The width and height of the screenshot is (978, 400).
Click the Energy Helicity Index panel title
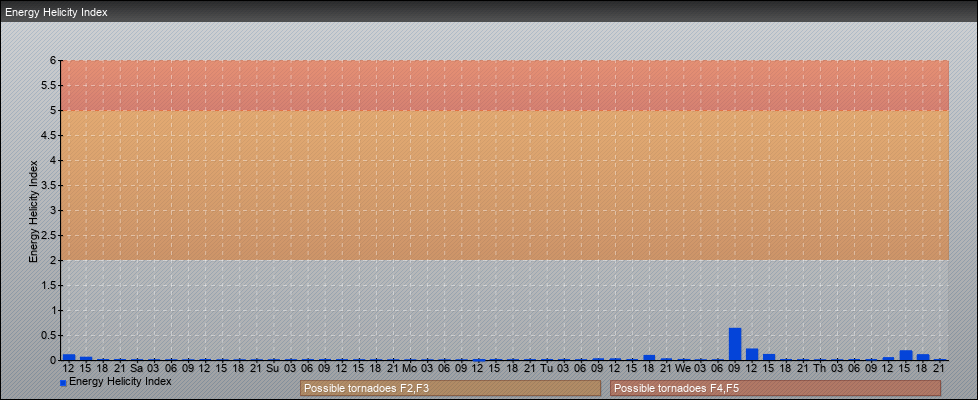point(56,12)
